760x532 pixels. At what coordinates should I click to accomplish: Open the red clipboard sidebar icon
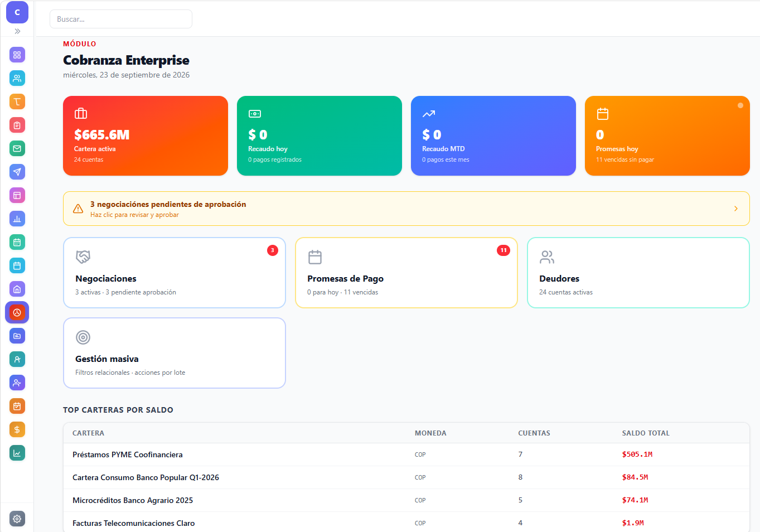coord(17,125)
